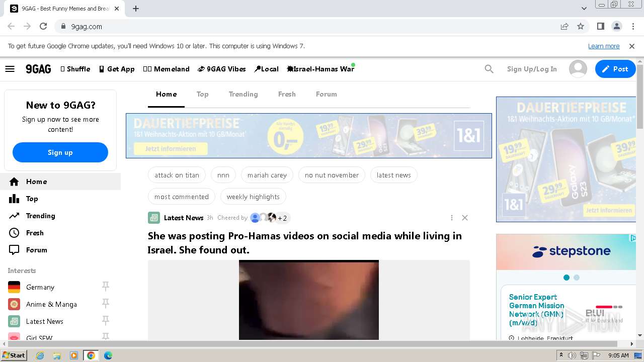This screenshot has width=644, height=362.
Task: Open the hamburger navigation menu
Action: coord(10,69)
